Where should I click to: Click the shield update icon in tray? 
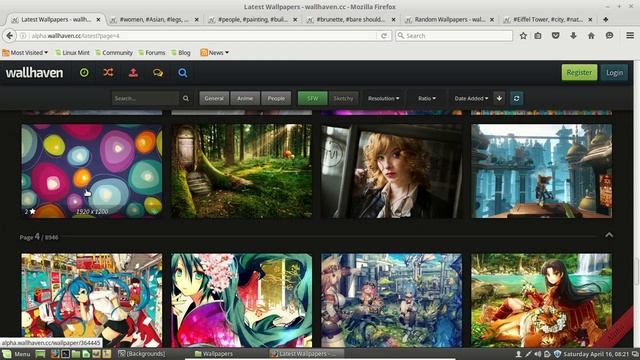click(x=557, y=354)
